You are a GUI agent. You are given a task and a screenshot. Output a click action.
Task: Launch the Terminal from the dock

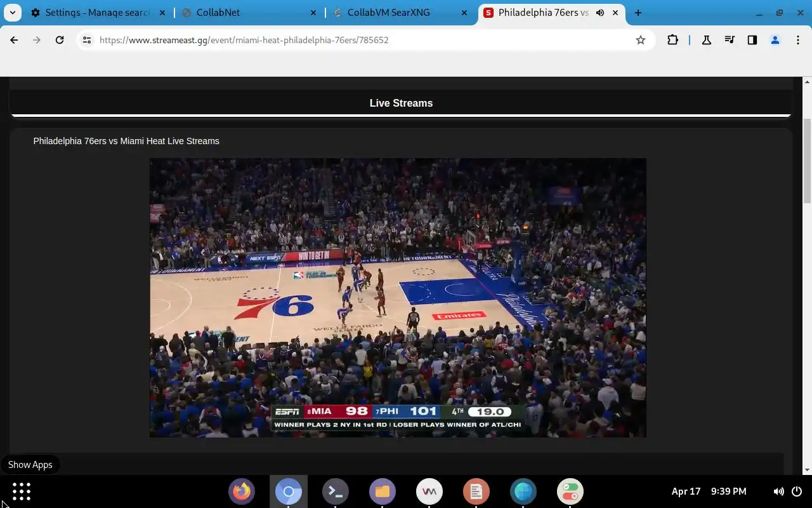click(x=336, y=491)
